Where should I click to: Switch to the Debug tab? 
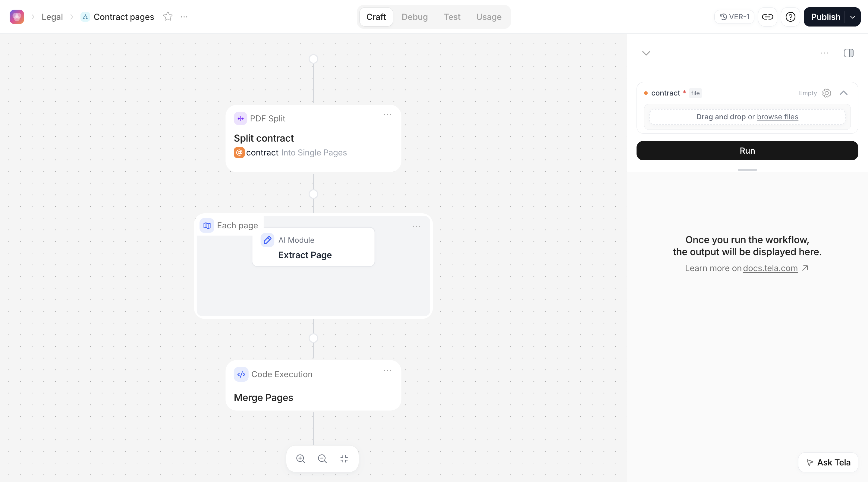pos(414,17)
